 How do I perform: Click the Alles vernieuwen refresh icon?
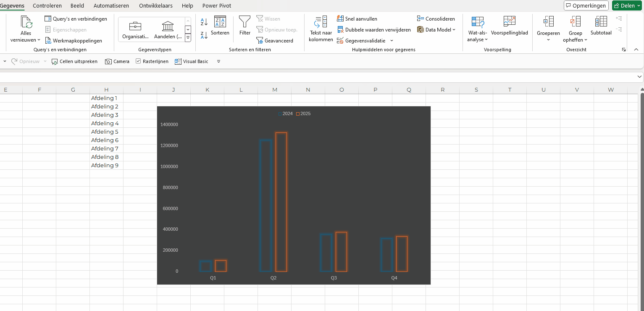point(26,22)
